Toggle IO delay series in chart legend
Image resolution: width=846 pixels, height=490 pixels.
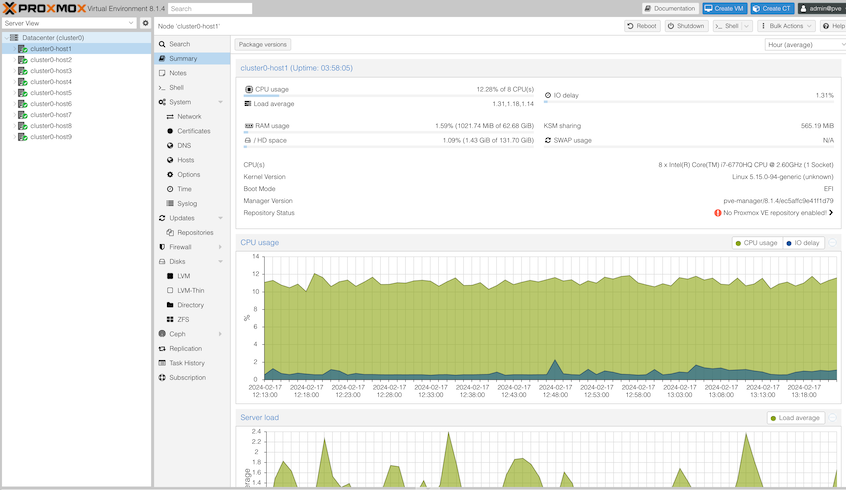803,243
